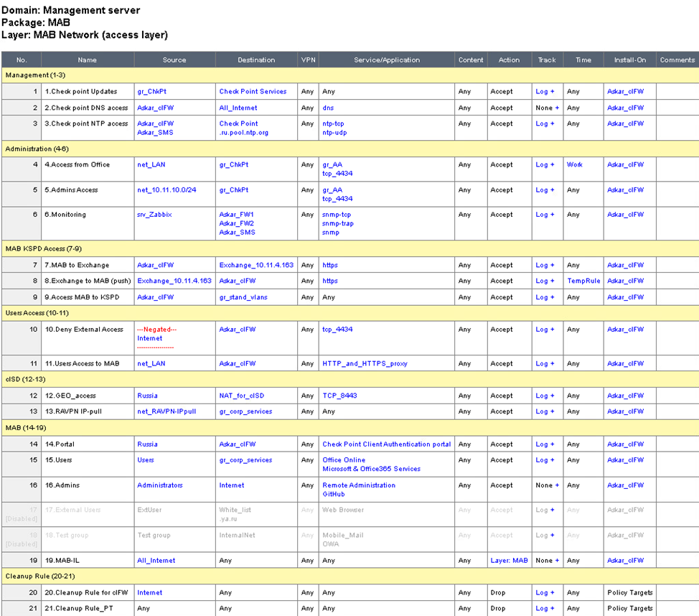The width and height of the screenshot is (699, 616).
Task: Click the Service/Application column header
Action: [387, 60]
